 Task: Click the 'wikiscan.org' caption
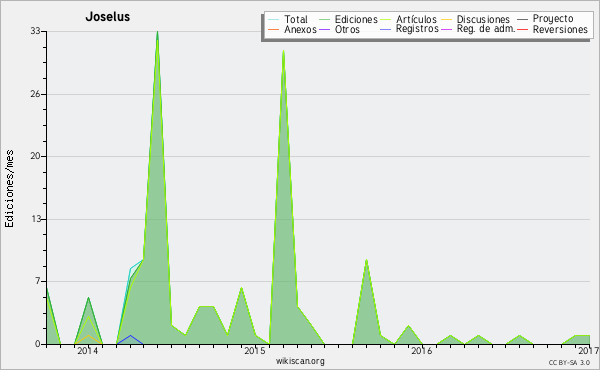coord(300,361)
